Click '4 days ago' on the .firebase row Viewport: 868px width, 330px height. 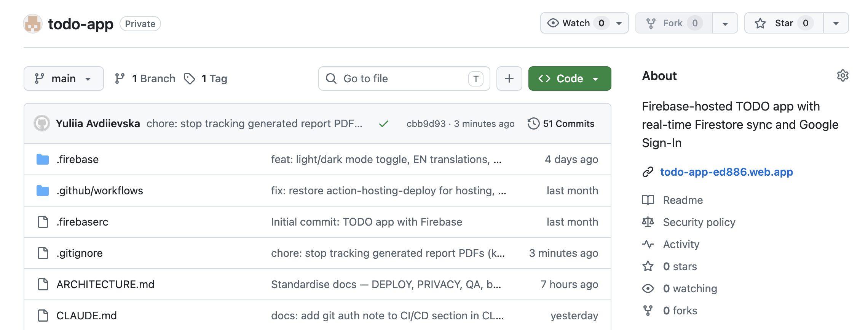tap(571, 159)
